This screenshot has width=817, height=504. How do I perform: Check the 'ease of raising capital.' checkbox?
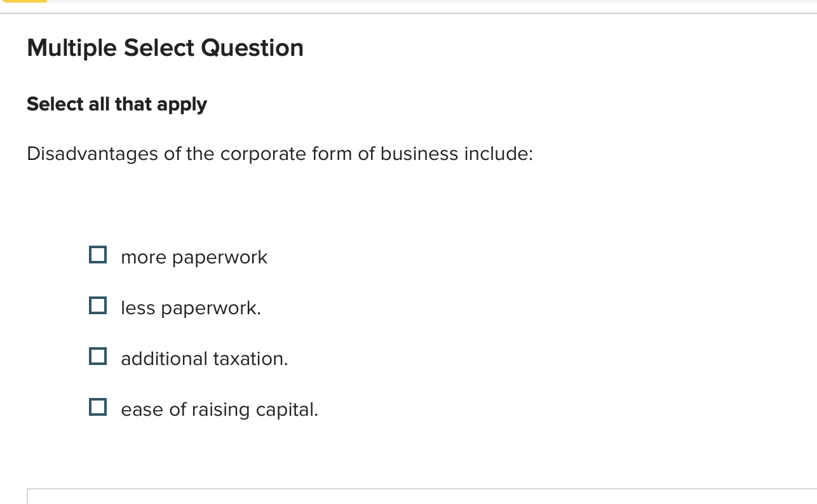98,406
